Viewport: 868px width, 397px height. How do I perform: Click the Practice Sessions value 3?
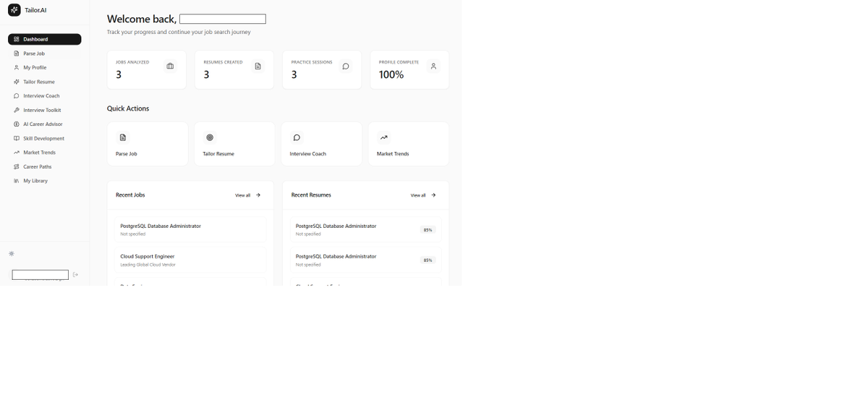[294, 74]
